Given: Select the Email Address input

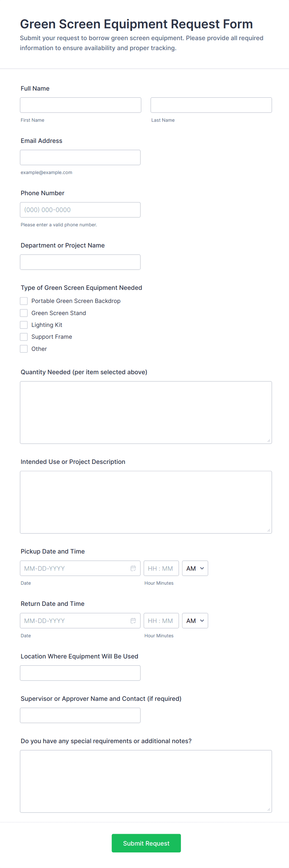Looking at the screenshot, I should click(80, 157).
